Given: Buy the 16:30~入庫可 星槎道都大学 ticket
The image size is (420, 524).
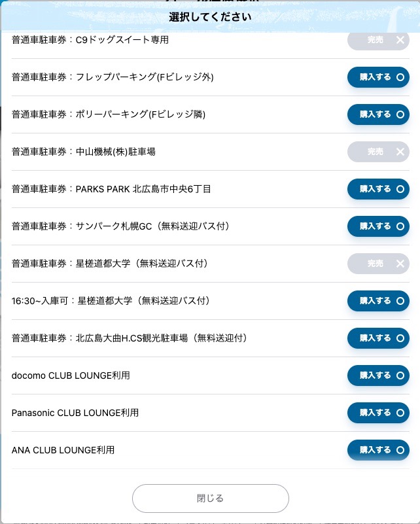Looking at the screenshot, I should [x=378, y=301].
